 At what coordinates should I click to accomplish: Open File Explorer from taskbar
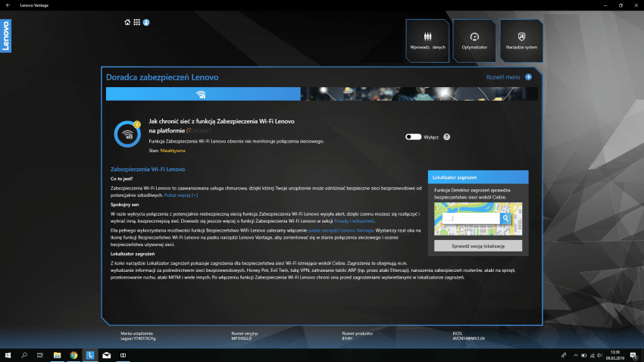(57, 355)
